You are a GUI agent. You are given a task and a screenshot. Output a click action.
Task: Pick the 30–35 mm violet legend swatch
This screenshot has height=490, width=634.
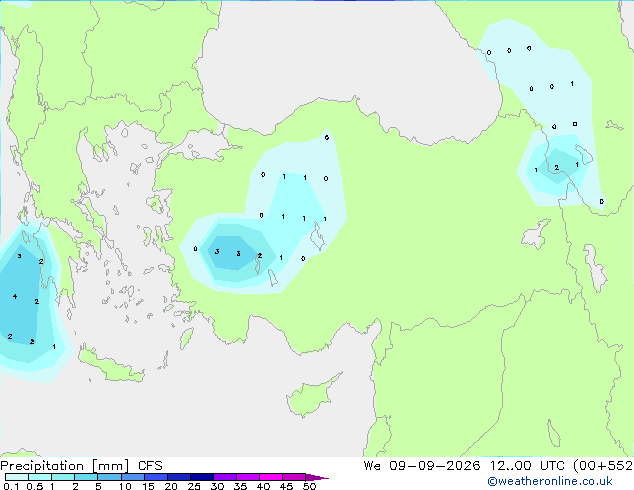224,477
